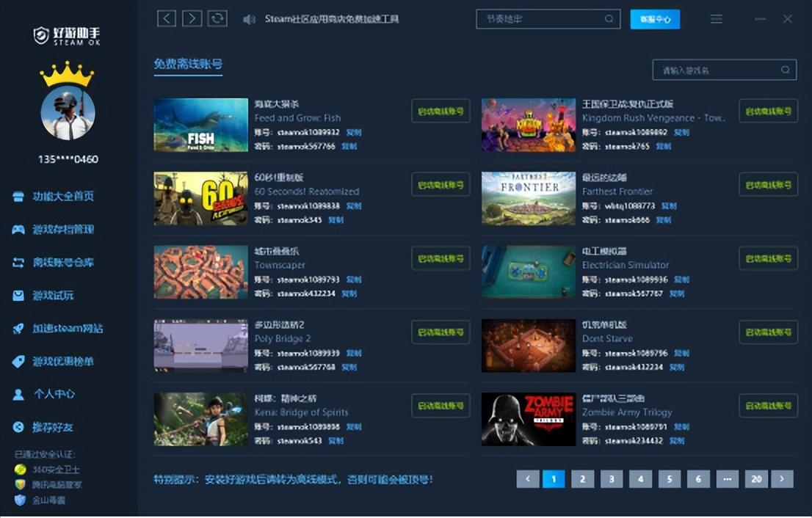Open 个人中心 in the sidebar
The image size is (812, 518).
point(54,394)
